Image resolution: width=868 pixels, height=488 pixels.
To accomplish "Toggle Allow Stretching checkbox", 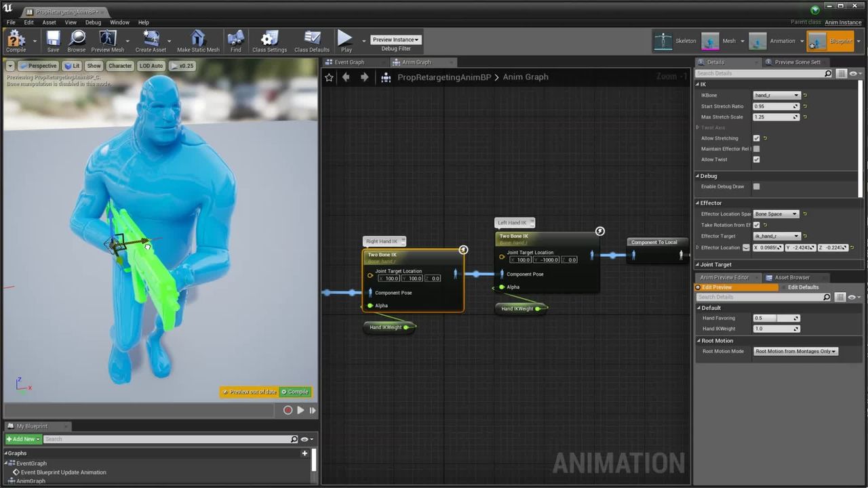I will 756,138.
